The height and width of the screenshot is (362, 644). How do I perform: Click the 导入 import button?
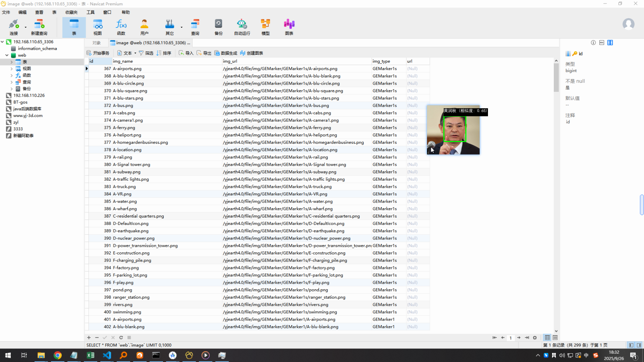186,53
